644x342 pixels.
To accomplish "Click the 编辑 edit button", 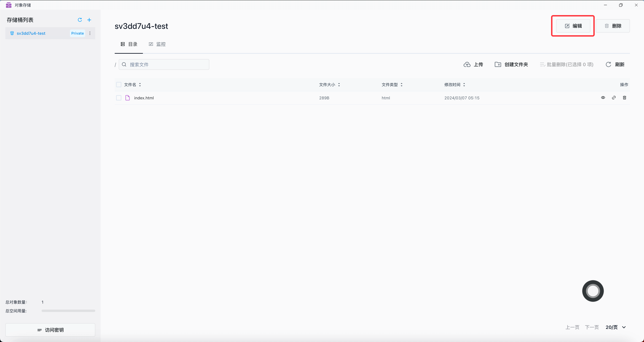I will tap(573, 26).
